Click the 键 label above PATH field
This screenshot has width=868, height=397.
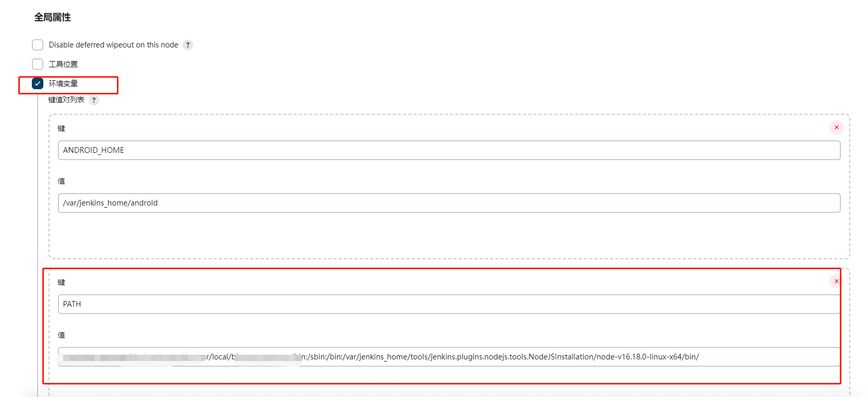pos(61,282)
